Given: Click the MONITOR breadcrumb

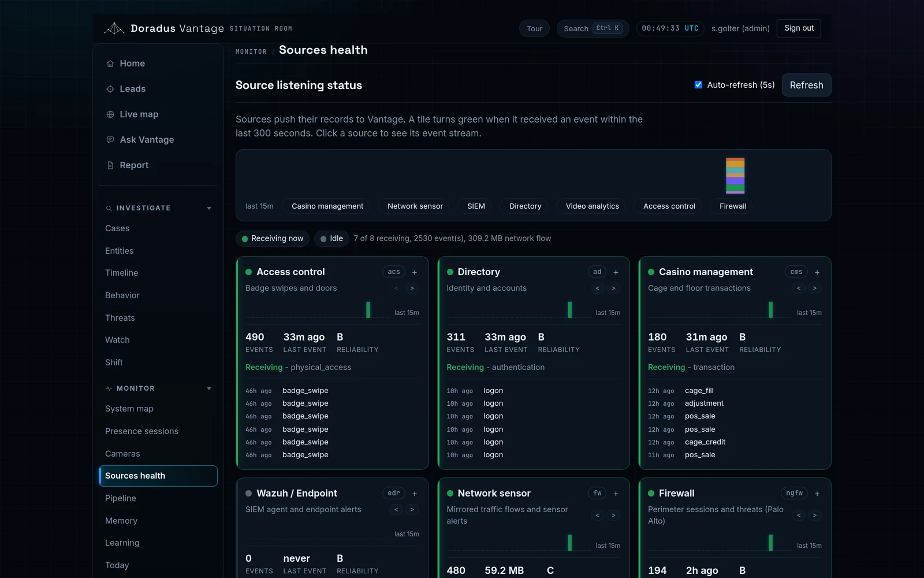Looking at the screenshot, I should [251, 51].
